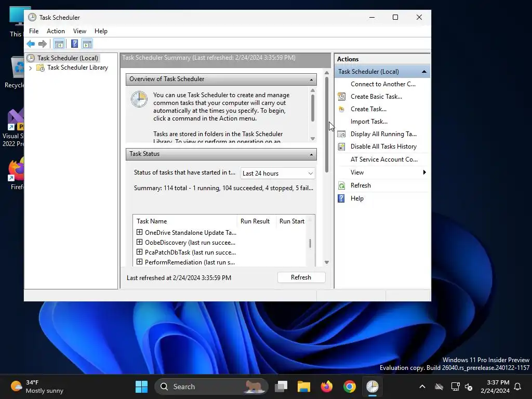Click the Help icon in Actions pane
Viewport: 532px width, 399px height.
pos(341,198)
